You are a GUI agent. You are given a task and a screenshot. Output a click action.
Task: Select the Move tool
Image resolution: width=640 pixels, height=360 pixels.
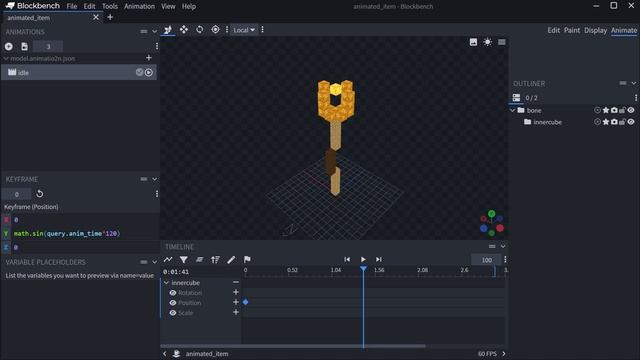pyautogui.click(x=184, y=30)
